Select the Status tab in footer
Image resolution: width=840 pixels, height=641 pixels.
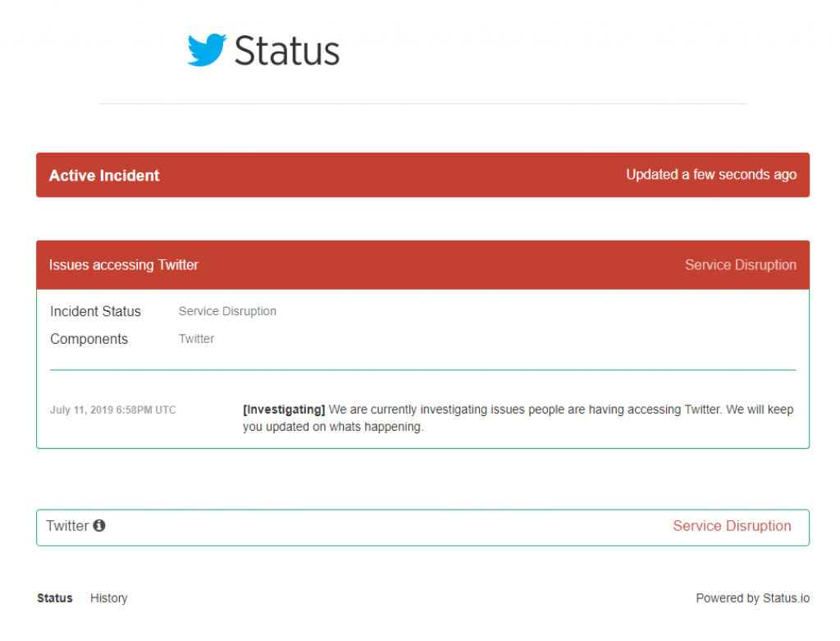(x=55, y=598)
